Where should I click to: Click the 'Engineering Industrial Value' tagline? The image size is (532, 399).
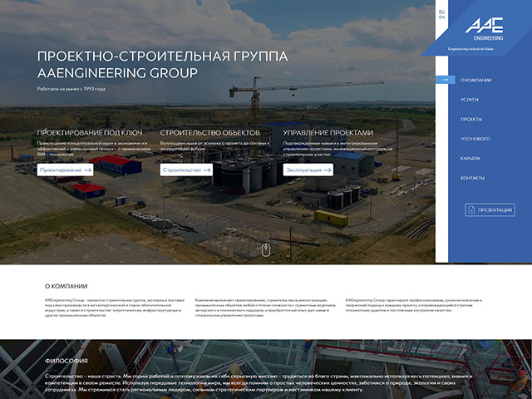470,49
